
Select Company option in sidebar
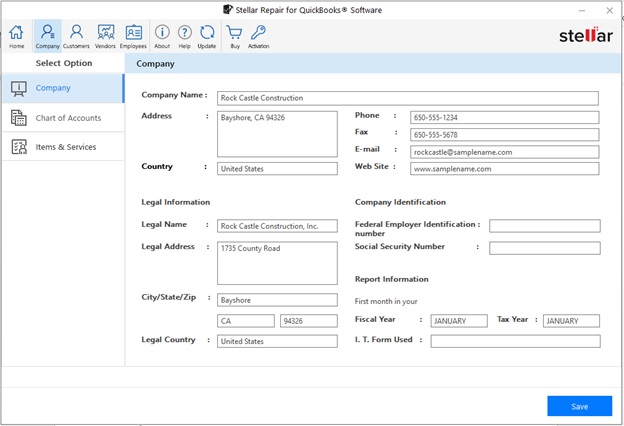pos(63,88)
